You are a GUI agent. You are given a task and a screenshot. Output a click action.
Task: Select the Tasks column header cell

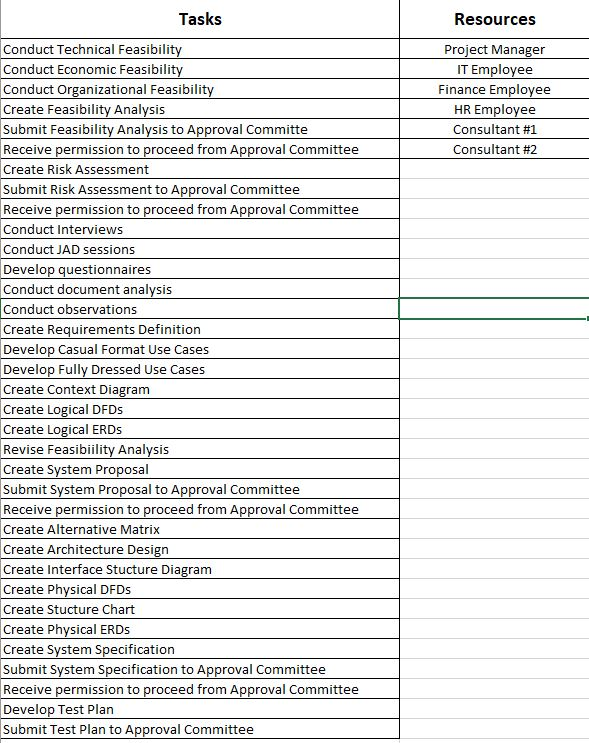(200, 19)
